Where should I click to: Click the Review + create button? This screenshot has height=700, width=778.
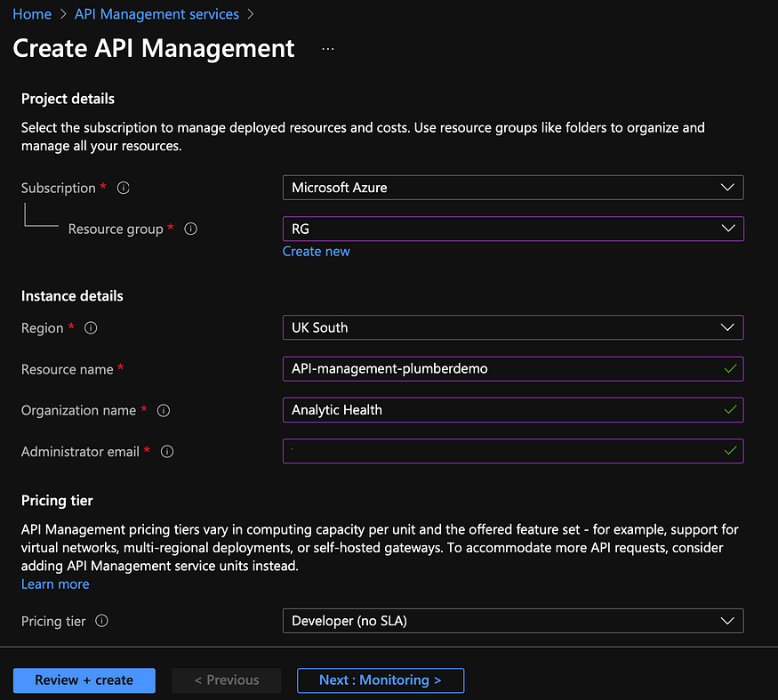point(84,680)
